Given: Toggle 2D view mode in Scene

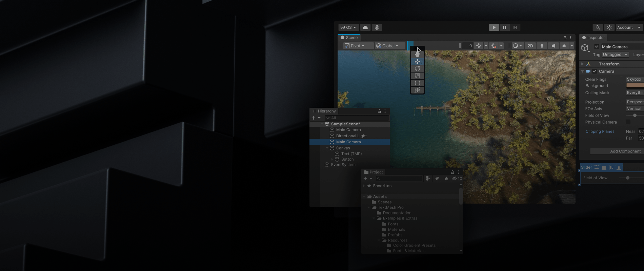Looking at the screenshot, I should click(530, 46).
